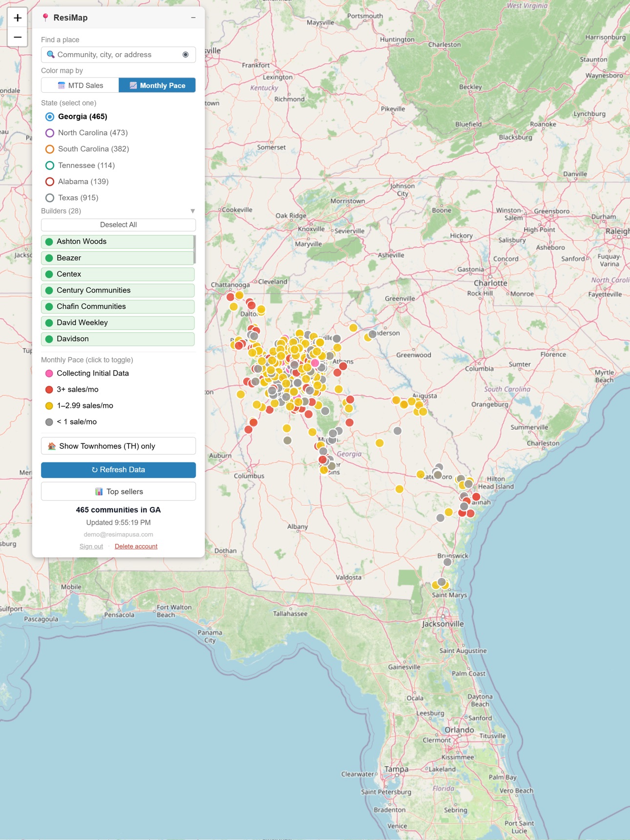630x840 pixels.
Task: Click the Refresh Data button
Action: point(118,470)
